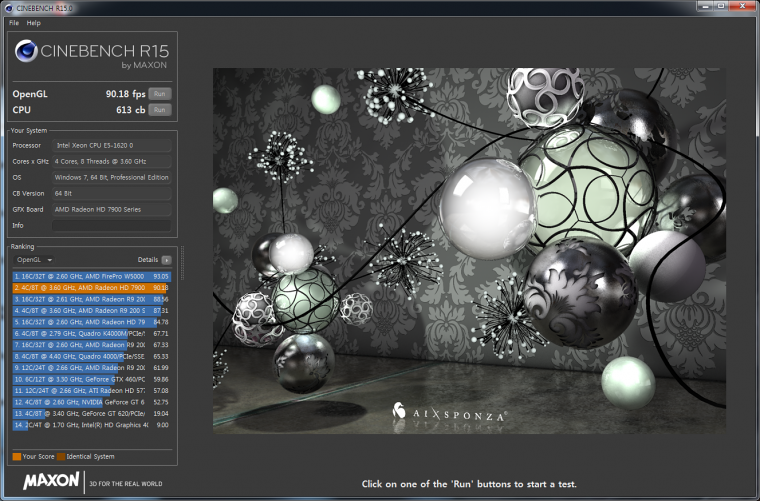Click the Info input field
The width and height of the screenshot is (760, 501).
coord(111,225)
